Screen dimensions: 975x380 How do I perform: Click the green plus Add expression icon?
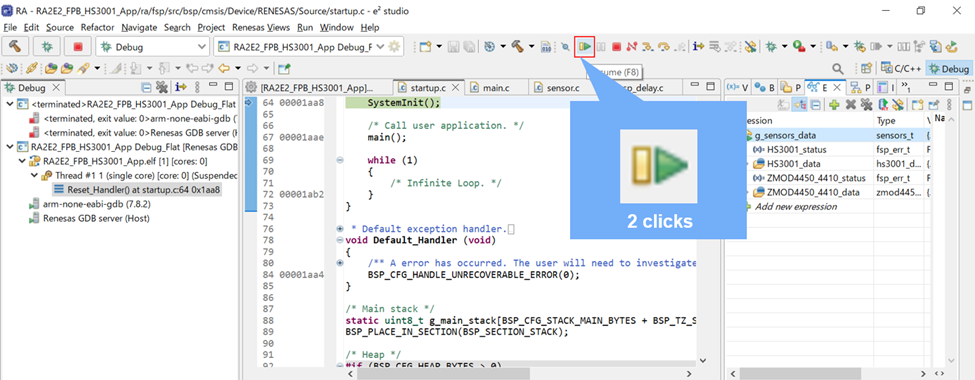834,104
